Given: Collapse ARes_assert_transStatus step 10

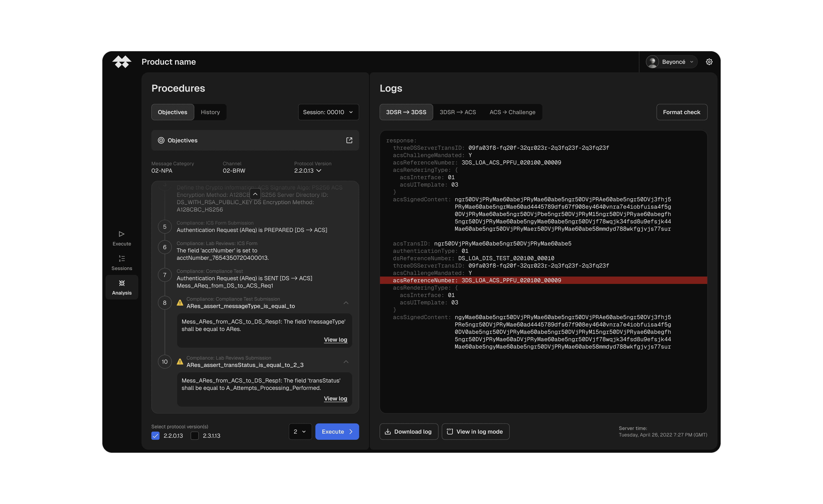Looking at the screenshot, I should (x=346, y=361).
